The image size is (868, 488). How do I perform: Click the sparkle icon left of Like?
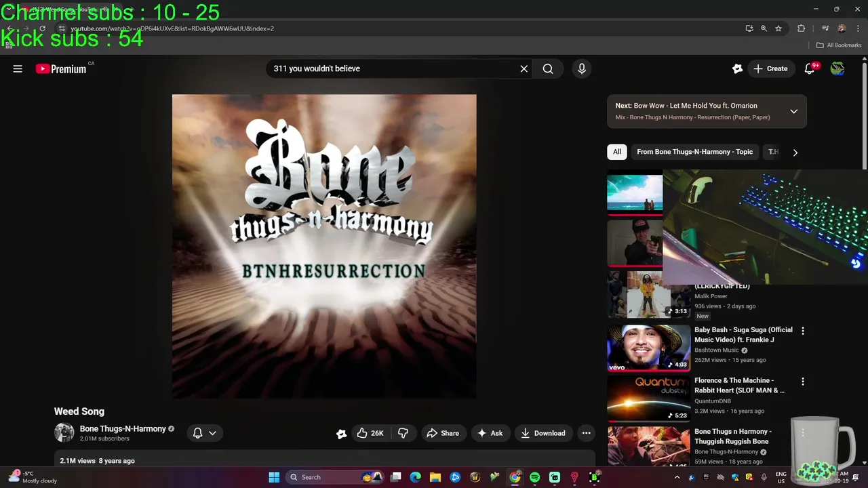click(x=342, y=434)
